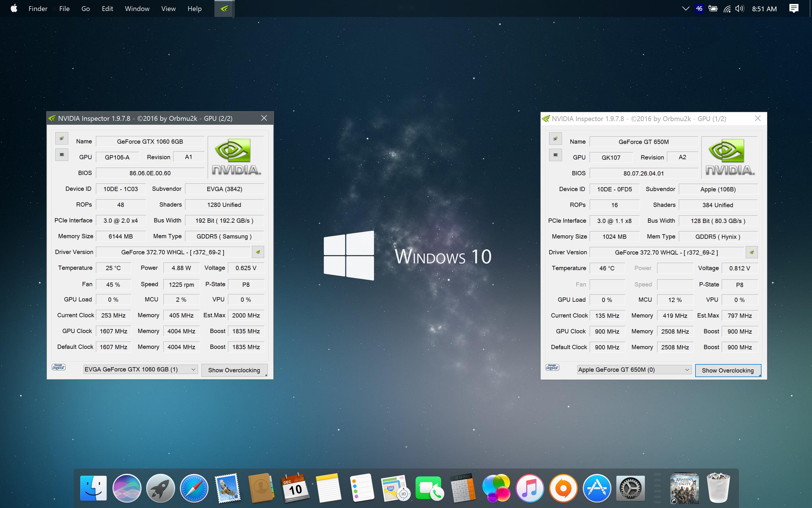The height and width of the screenshot is (508, 812).
Task: Click Device ID 10DE - 1C03
Action: coord(120,189)
